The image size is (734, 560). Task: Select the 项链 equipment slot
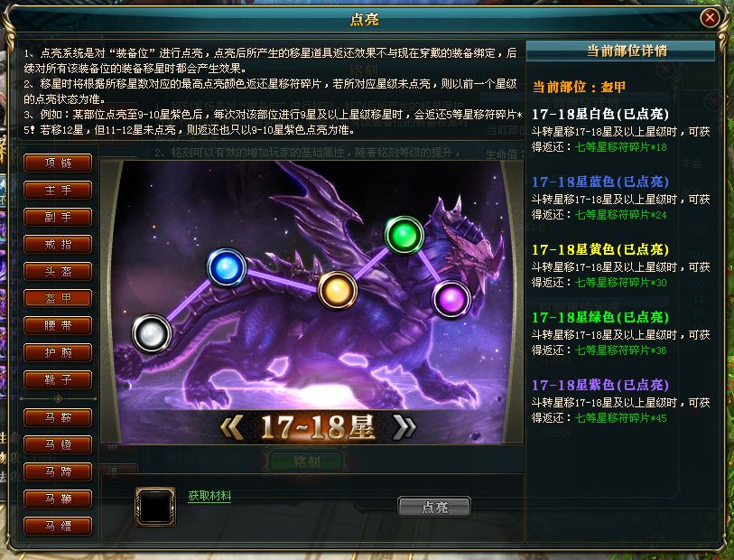pyautogui.click(x=58, y=163)
